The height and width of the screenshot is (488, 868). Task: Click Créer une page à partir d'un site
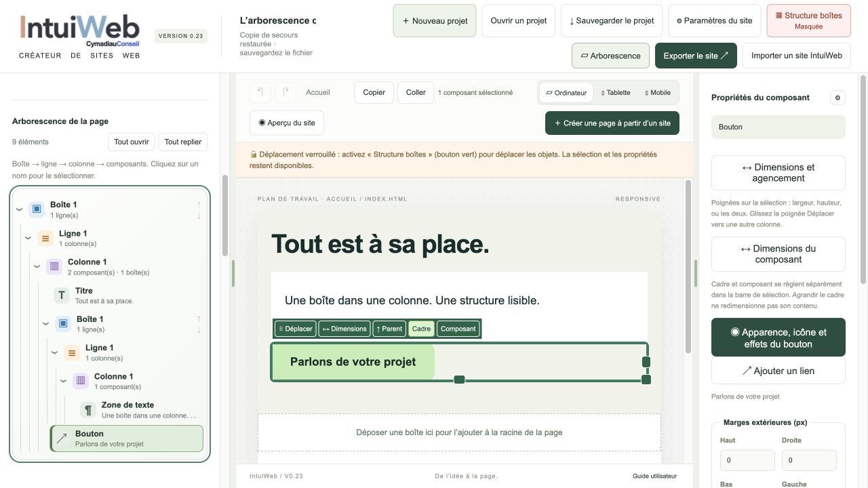click(612, 123)
